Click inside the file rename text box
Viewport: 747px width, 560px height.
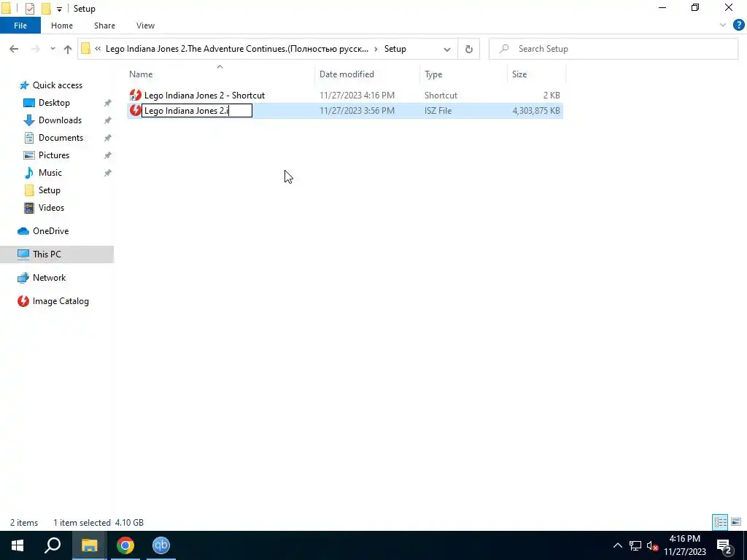[x=197, y=111]
